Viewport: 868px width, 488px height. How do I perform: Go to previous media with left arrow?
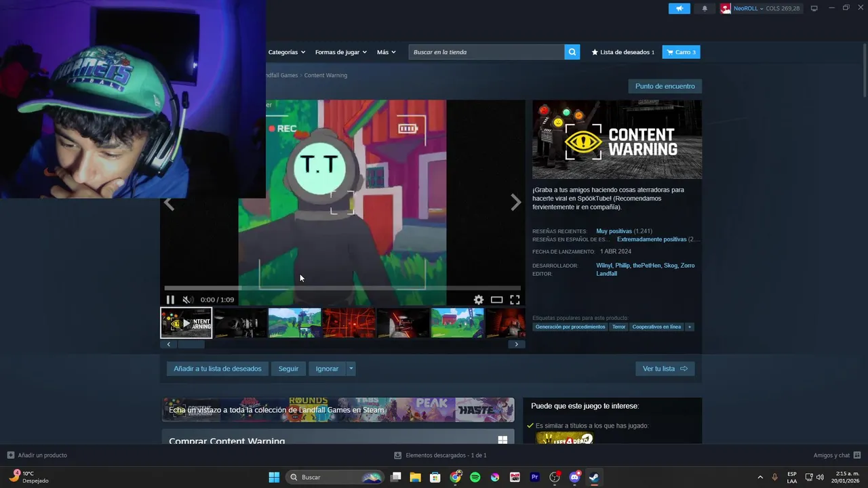point(169,203)
